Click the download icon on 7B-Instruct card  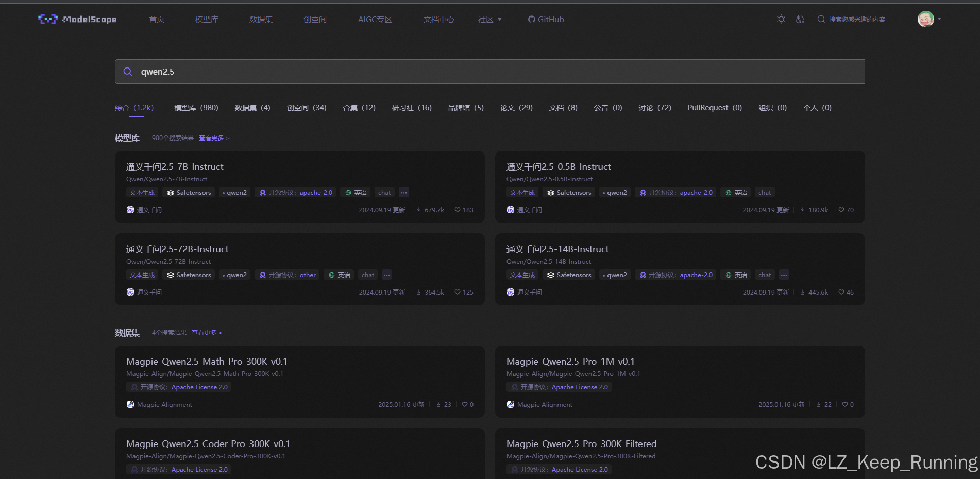point(419,210)
